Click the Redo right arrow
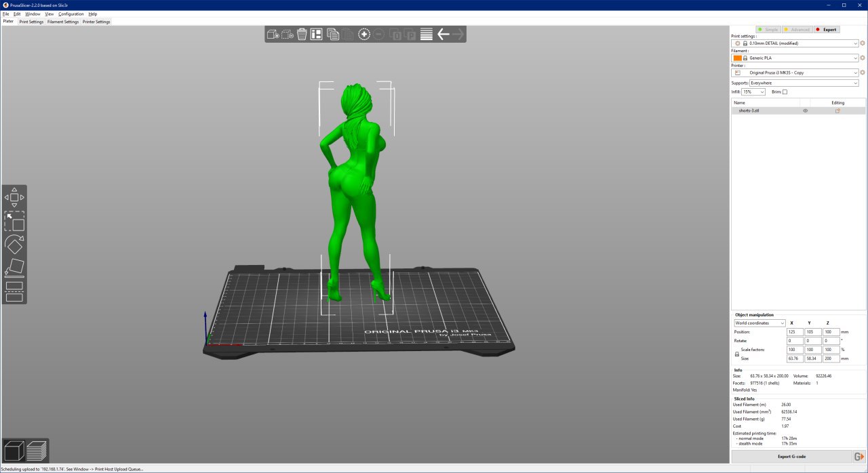Image resolution: width=868 pixels, height=473 pixels. 458,34
